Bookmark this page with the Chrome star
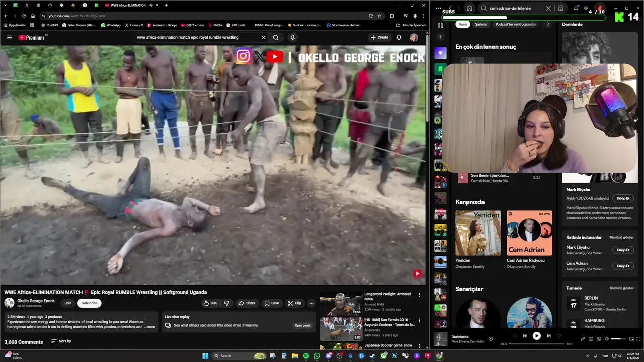Viewport: 644px width, 362px height. tap(379, 16)
